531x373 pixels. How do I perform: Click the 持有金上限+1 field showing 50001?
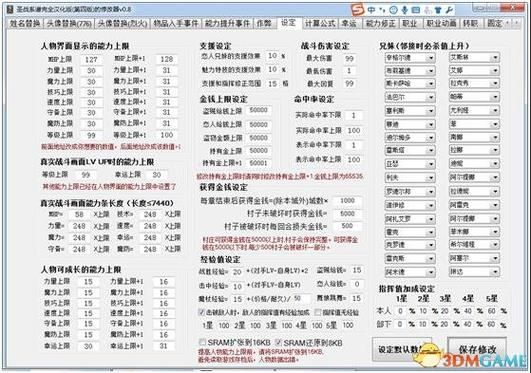259,163
